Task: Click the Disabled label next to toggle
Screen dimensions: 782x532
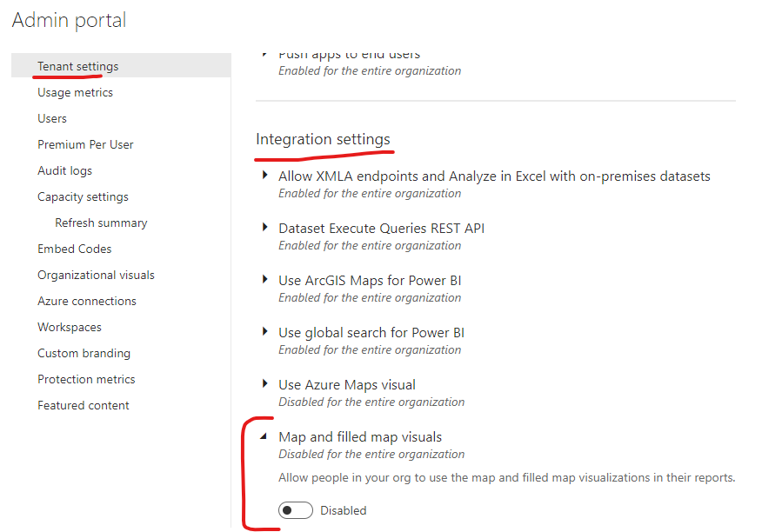Action: coord(343,510)
